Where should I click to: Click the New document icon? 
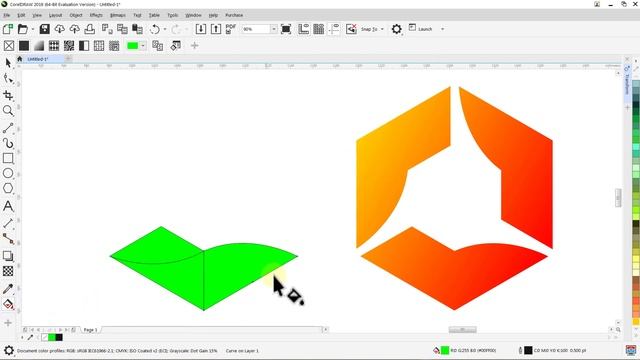coord(7,29)
